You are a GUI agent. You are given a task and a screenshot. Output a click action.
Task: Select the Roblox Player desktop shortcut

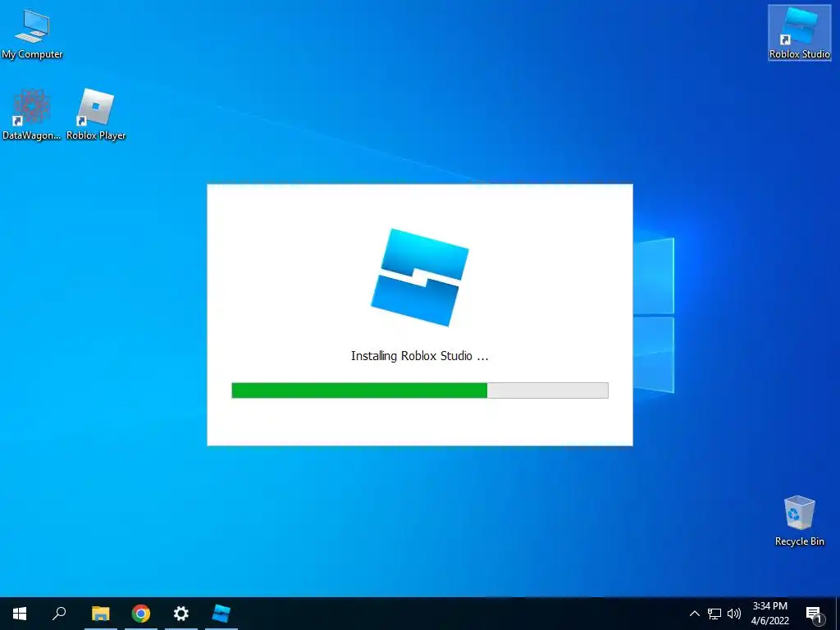pyautogui.click(x=96, y=115)
